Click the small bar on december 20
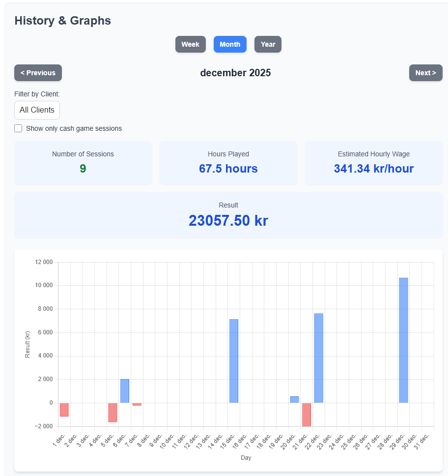Screen dimensions: 448x476 295,398
